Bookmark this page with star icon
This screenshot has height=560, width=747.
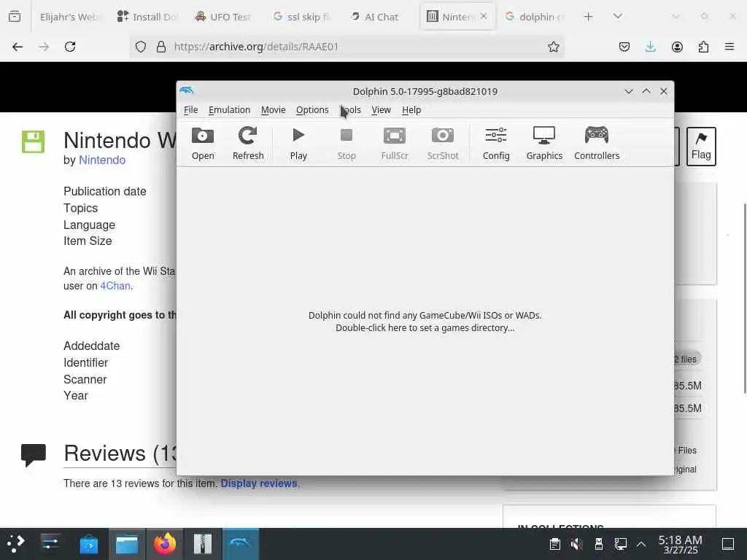(553, 47)
